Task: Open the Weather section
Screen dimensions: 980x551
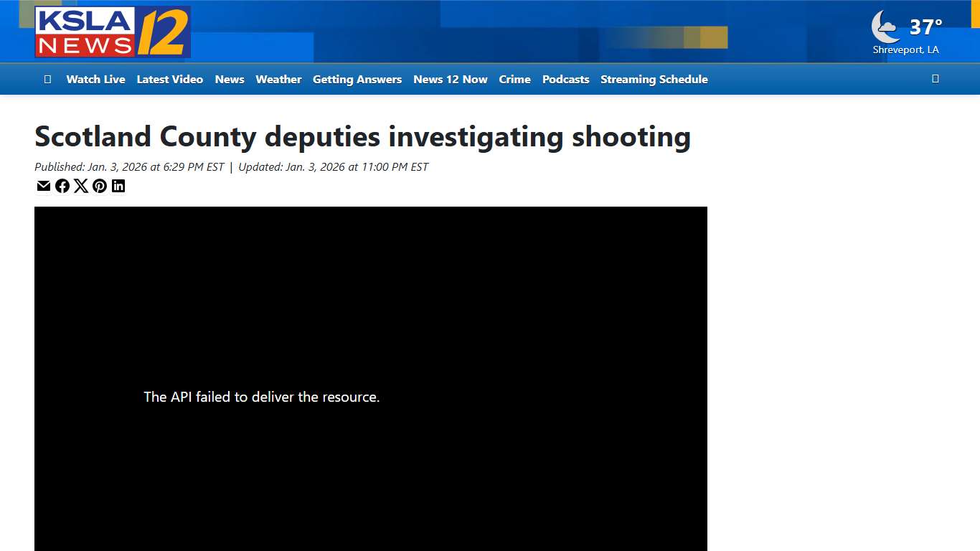Action: click(x=278, y=79)
